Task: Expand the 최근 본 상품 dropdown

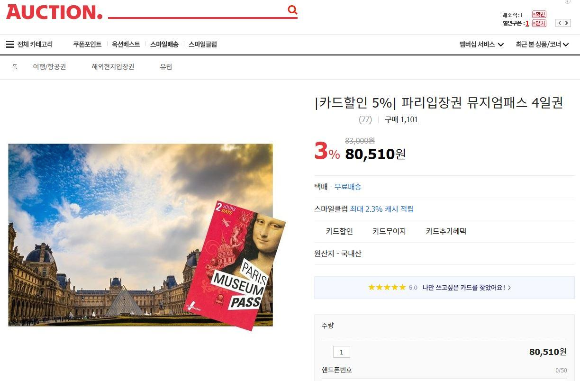Action: [542, 44]
